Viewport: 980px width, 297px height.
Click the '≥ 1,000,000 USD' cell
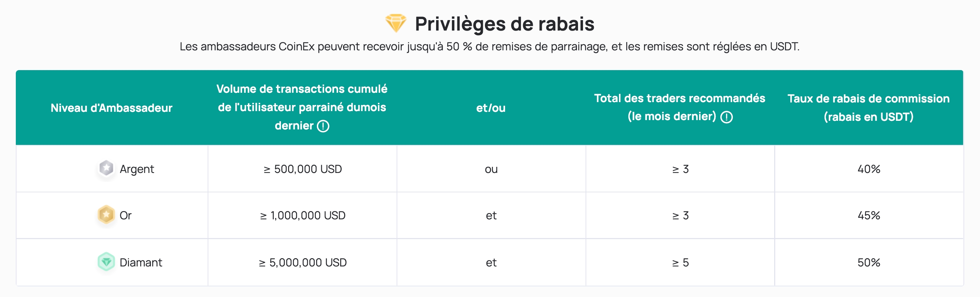click(302, 215)
